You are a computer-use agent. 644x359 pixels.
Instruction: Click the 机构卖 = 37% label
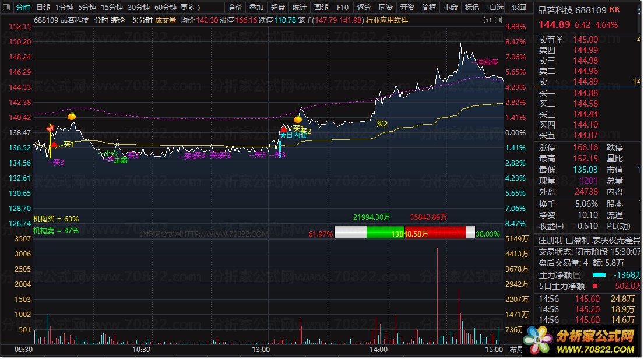pos(56,230)
